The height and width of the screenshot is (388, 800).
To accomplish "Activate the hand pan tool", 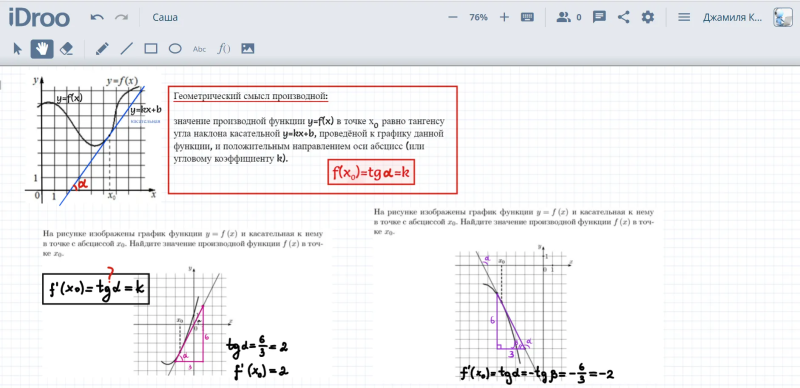I will (42, 49).
